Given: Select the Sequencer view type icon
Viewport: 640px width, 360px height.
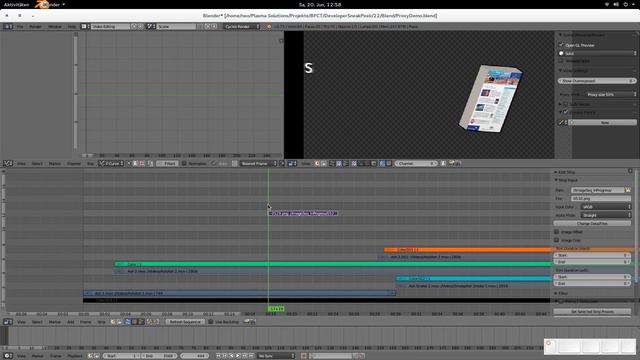Looking at the screenshot, I should point(127,322).
